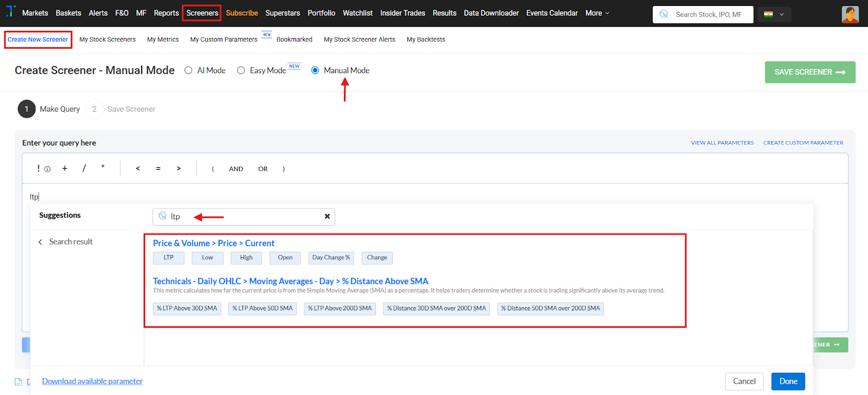
Task: Open the user profile avatar
Action: (850, 14)
